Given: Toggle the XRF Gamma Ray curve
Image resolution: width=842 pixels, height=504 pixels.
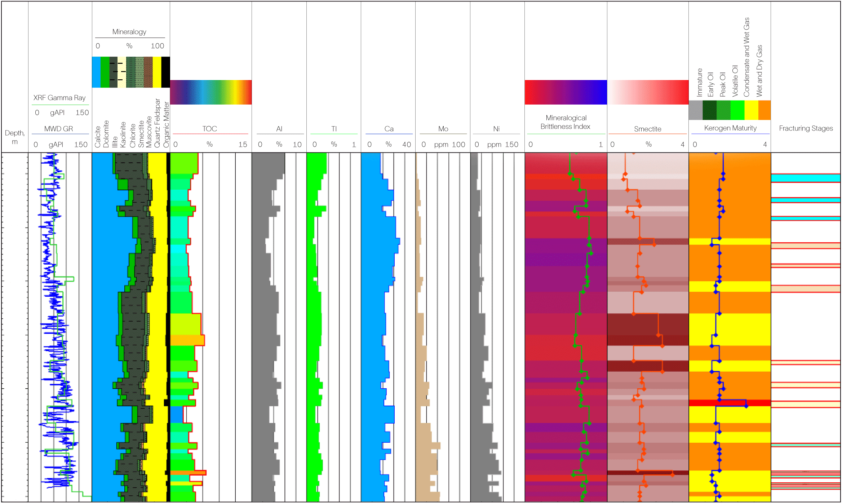Looking at the screenshot, I should pyautogui.click(x=59, y=97).
